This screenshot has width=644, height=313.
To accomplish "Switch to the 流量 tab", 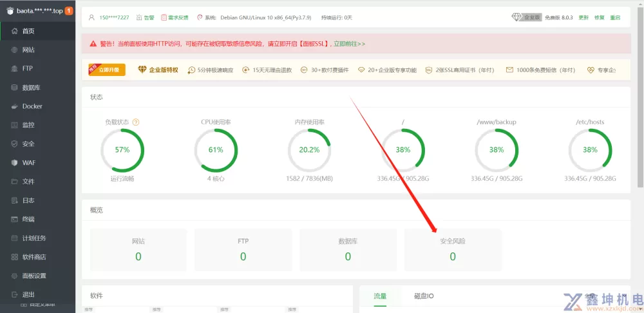I will pyautogui.click(x=380, y=296).
